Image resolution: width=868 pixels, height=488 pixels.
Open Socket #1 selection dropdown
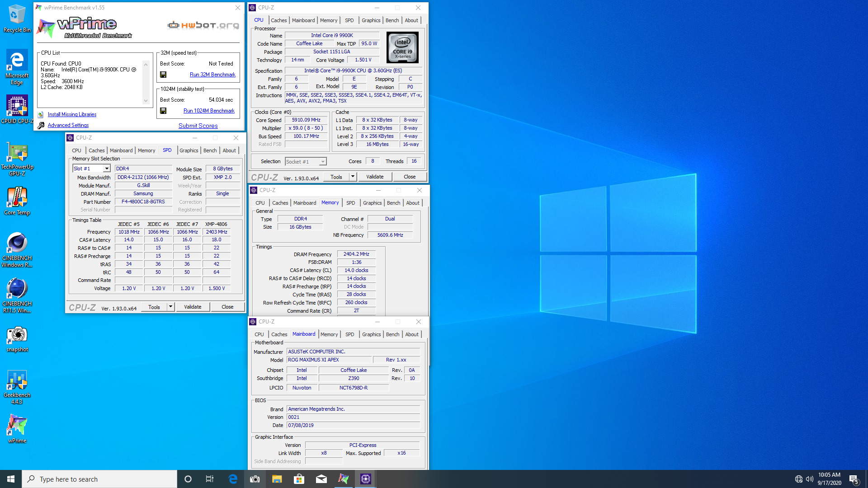(x=306, y=161)
